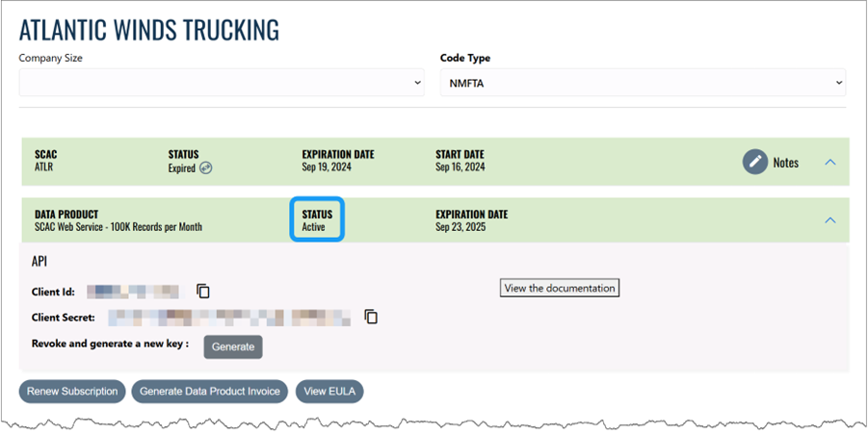Click the API section heading

[x=39, y=262]
